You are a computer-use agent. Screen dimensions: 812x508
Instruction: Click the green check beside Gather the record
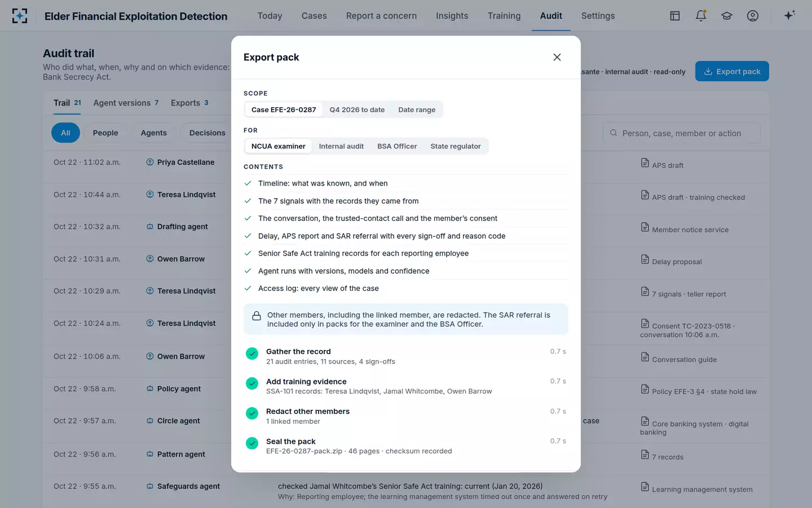coord(252,354)
